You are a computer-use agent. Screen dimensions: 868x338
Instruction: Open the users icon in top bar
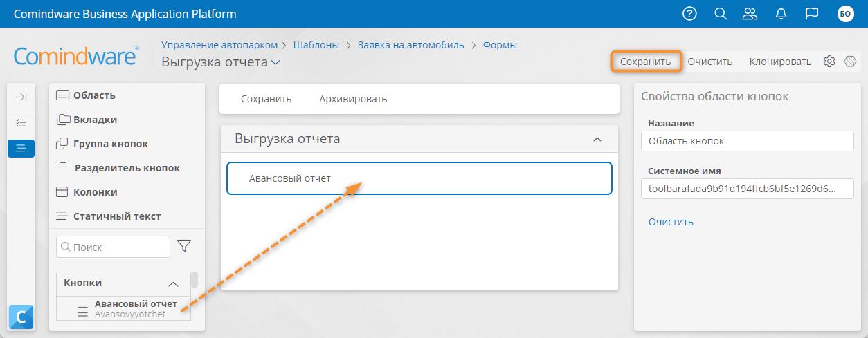(x=750, y=14)
